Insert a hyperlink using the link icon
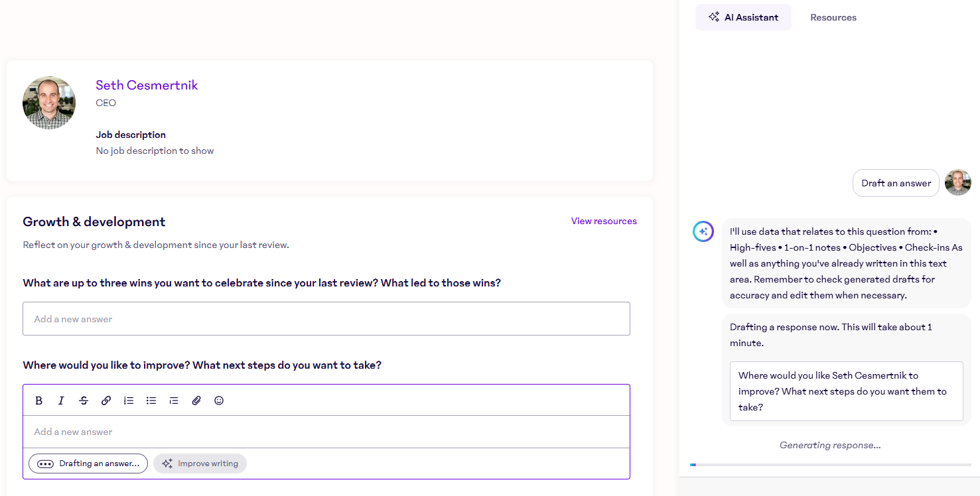The height and width of the screenshot is (496, 980). (106, 401)
